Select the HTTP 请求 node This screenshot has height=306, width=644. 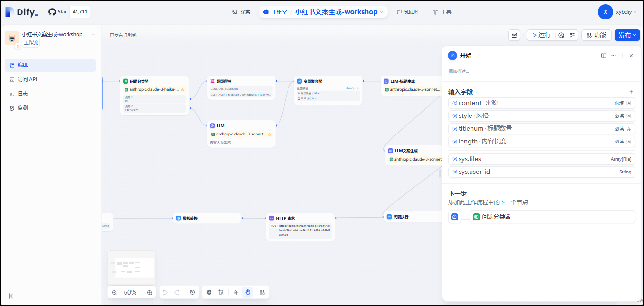[x=300, y=227]
